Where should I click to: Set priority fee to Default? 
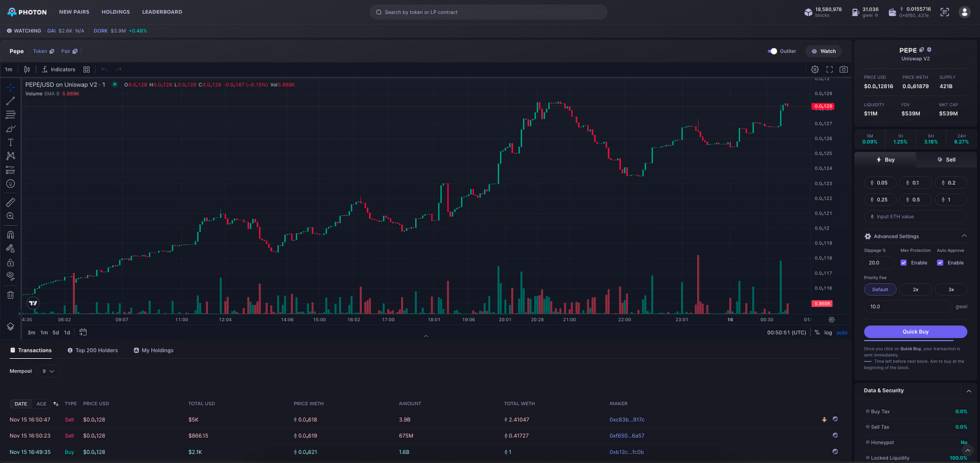880,289
